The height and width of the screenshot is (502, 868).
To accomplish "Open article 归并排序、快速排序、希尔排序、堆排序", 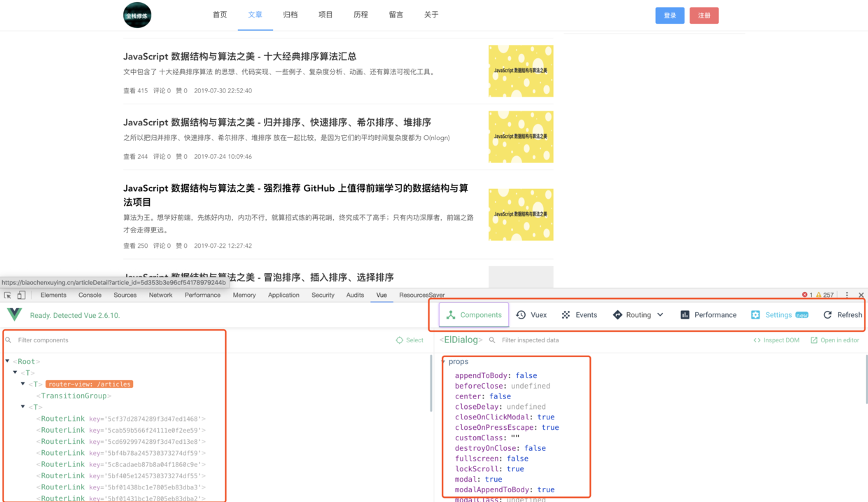I will [x=277, y=122].
